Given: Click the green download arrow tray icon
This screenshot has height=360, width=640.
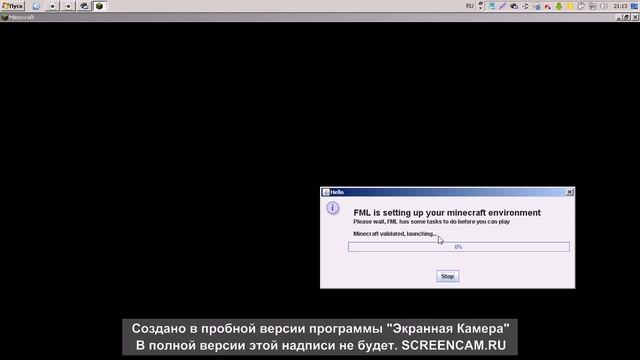Looking at the screenshot, I should (559, 6).
